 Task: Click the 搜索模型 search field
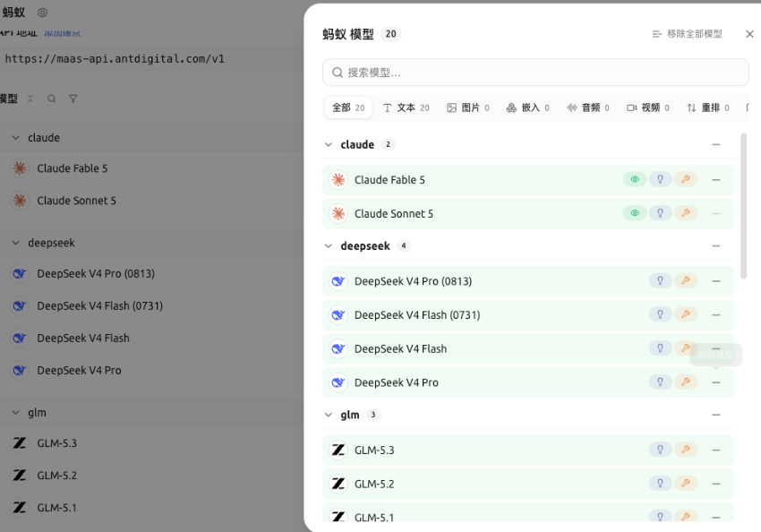[x=535, y=73]
